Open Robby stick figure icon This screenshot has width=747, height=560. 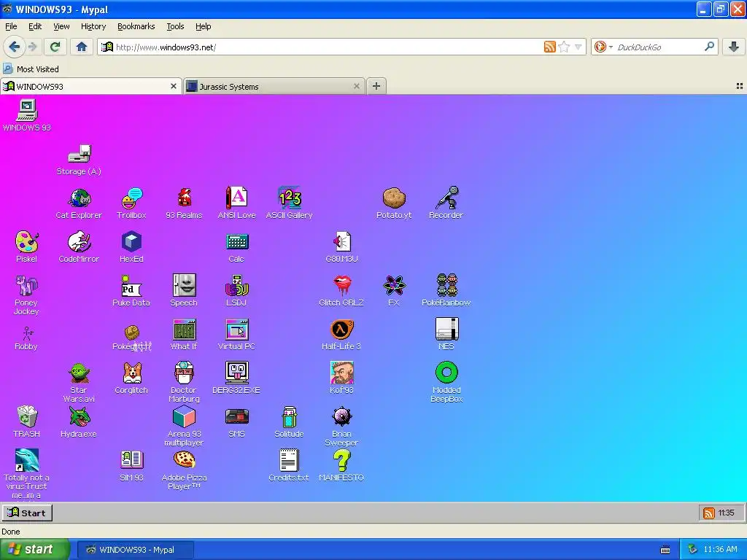[x=27, y=332]
